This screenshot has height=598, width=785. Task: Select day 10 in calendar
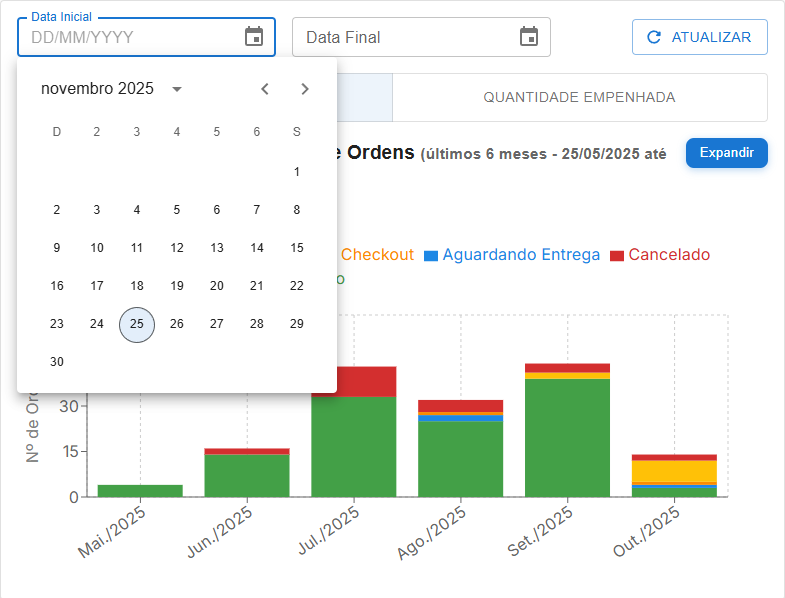[x=97, y=248]
